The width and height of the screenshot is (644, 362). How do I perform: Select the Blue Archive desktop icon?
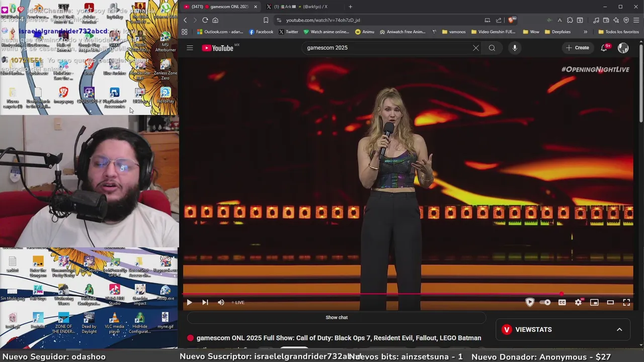click(114, 67)
